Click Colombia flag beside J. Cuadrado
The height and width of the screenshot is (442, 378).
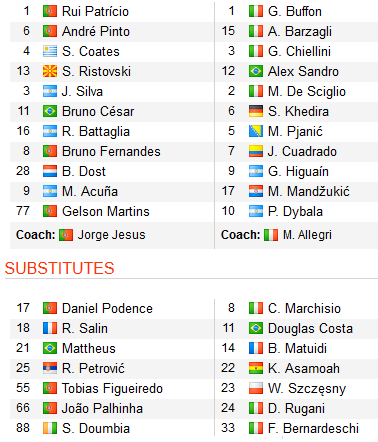(x=256, y=151)
